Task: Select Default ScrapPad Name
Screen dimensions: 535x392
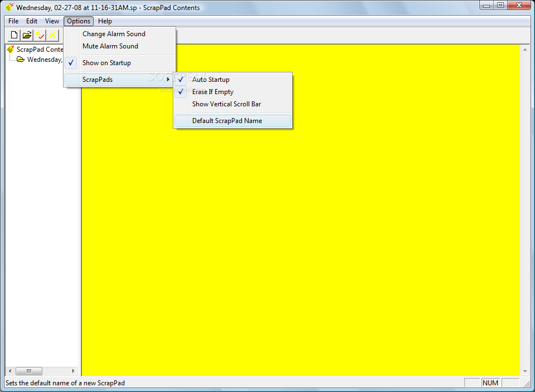Action: (x=233, y=121)
